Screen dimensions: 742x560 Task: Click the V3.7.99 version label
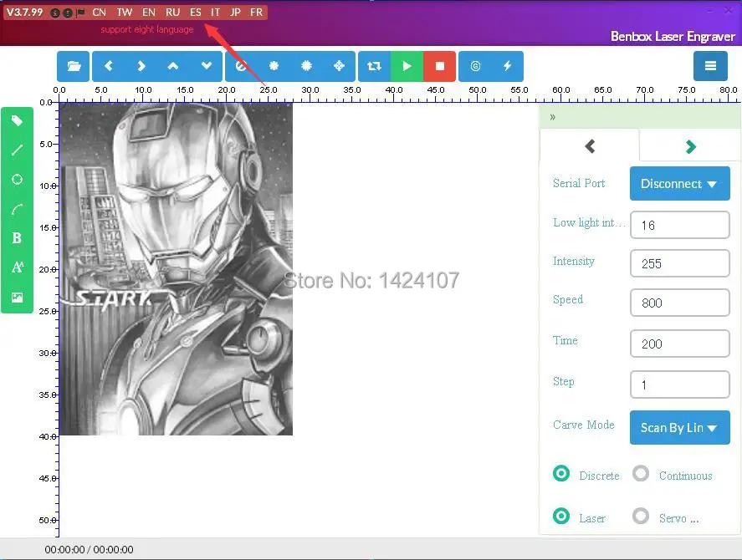click(x=24, y=13)
